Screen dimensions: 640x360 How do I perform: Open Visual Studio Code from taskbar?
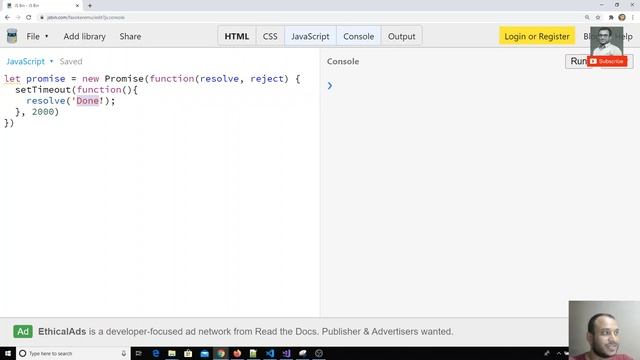(x=270, y=353)
